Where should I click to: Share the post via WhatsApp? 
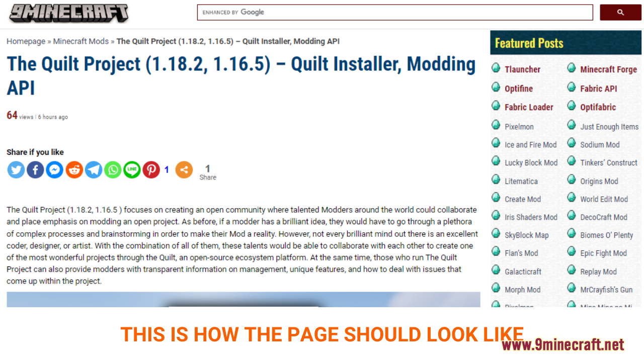tap(113, 170)
